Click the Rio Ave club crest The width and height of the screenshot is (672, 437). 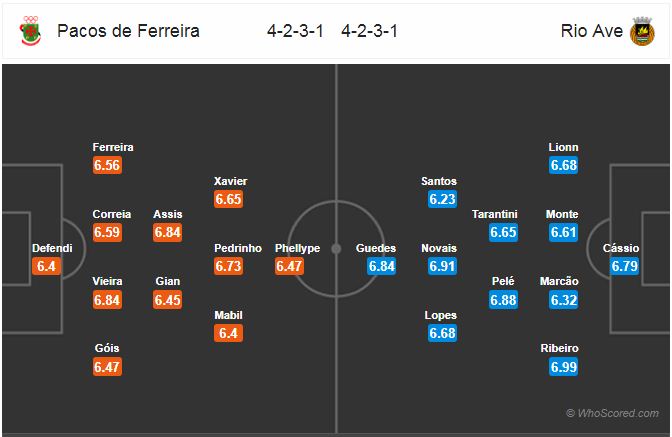pos(642,31)
